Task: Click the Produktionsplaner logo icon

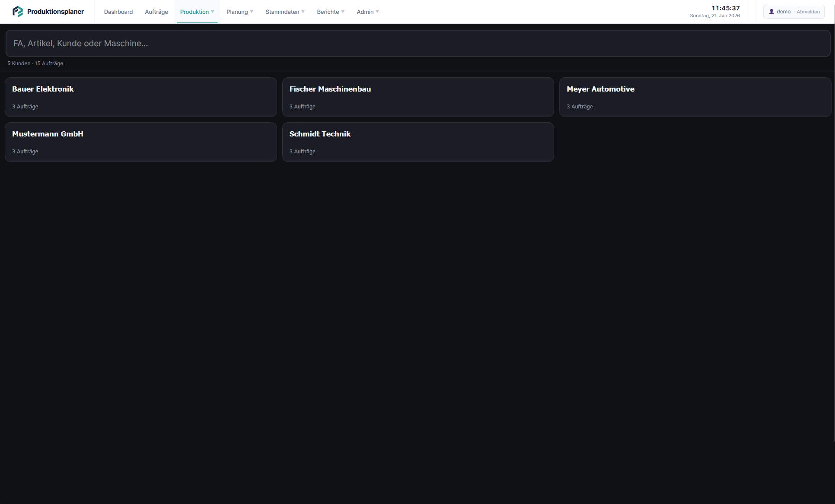Action: (x=18, y=12)
